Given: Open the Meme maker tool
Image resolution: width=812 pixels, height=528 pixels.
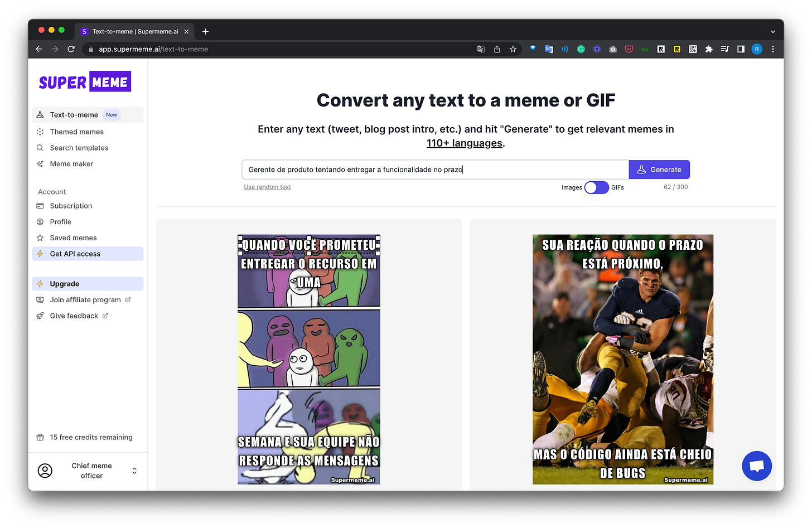Looking at the screenshot, I should point(71,163).
